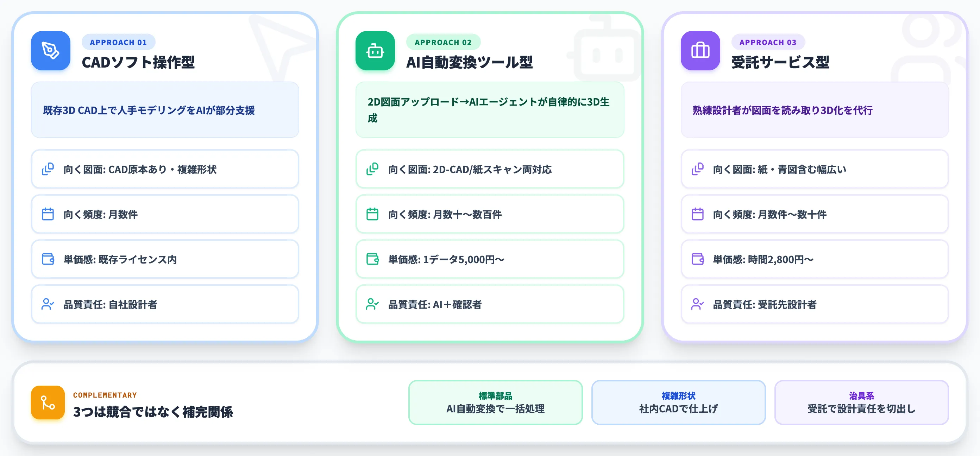This screenshot has height=456, width=980.
Task: Click the text 品質責任: 自社設計者
Action: (x=110, y=305)
